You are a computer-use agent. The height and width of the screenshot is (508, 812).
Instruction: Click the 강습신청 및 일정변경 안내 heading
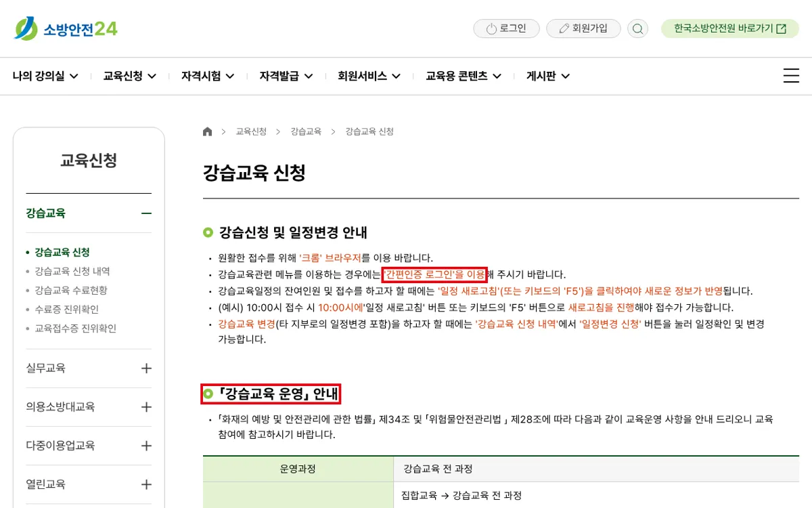293,232
